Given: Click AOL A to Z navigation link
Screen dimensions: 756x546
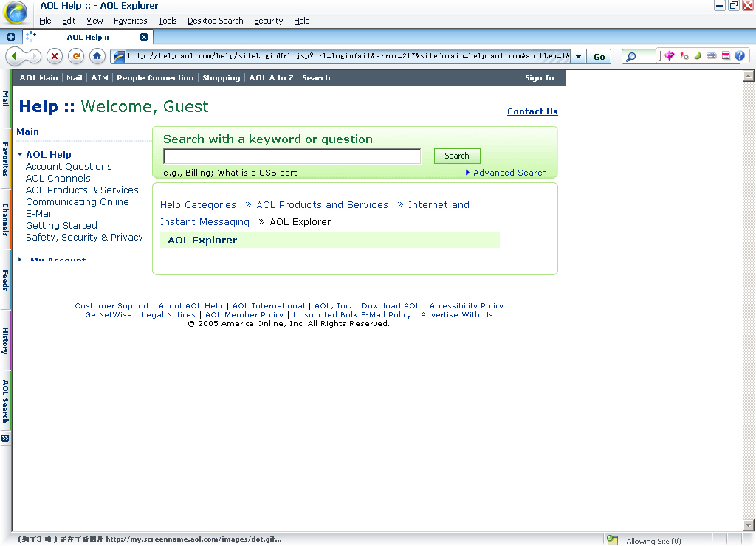Looking at the screenshot, I should pyautogui.click(x=272, y=78).
